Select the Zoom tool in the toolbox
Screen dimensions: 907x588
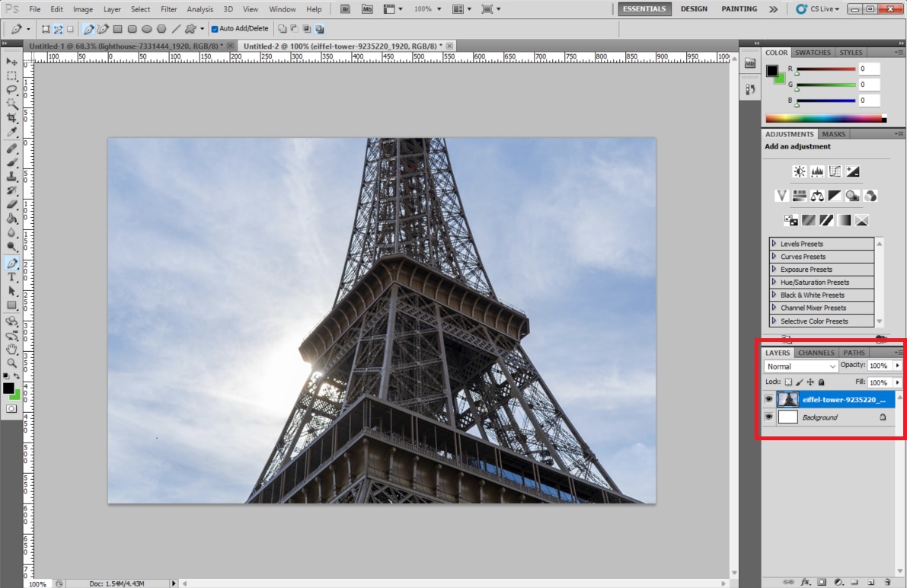(11, 363)
